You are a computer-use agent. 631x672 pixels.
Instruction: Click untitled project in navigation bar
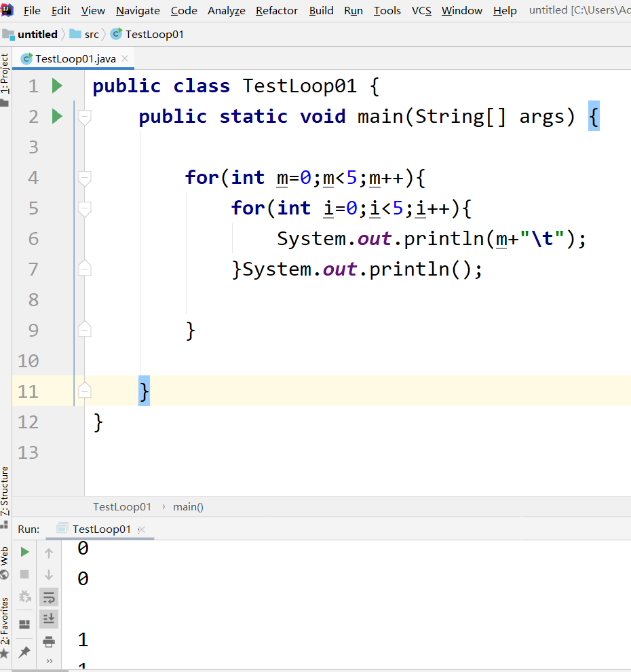tap(30, 35)
